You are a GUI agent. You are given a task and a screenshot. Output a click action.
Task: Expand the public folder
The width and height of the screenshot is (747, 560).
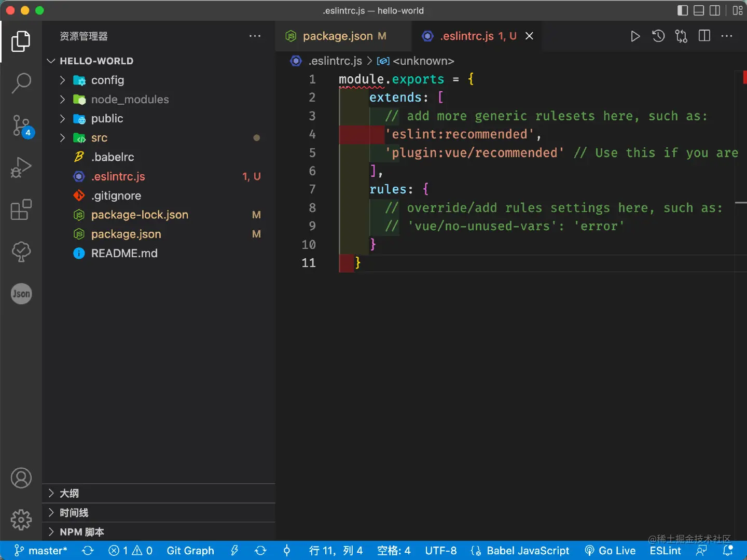tap(158, 118)
